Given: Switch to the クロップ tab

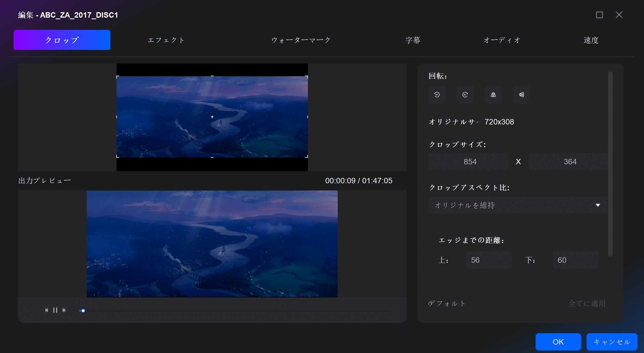Looking at the screenshot, I should pyautogui.click(x=62, y=40).
